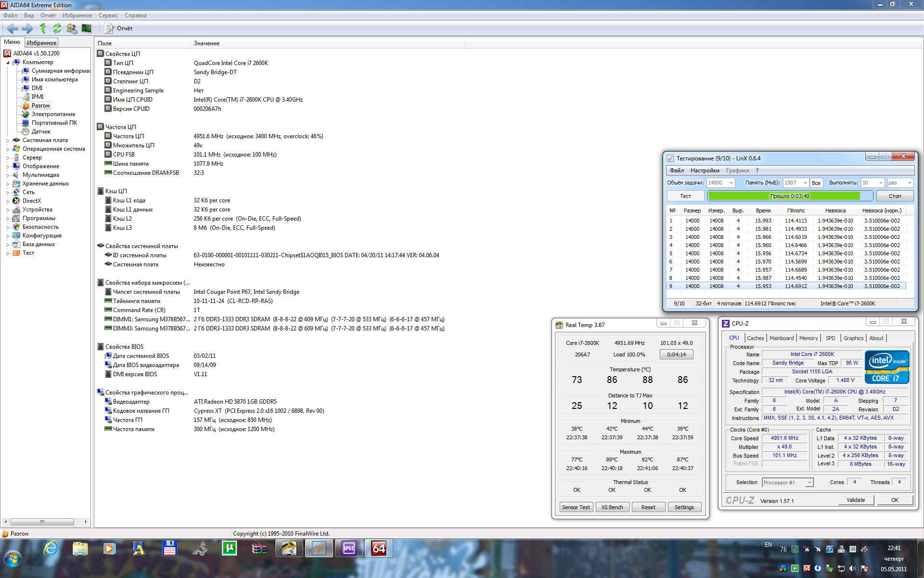Go up one level with green arrow

tap(43, 28)
